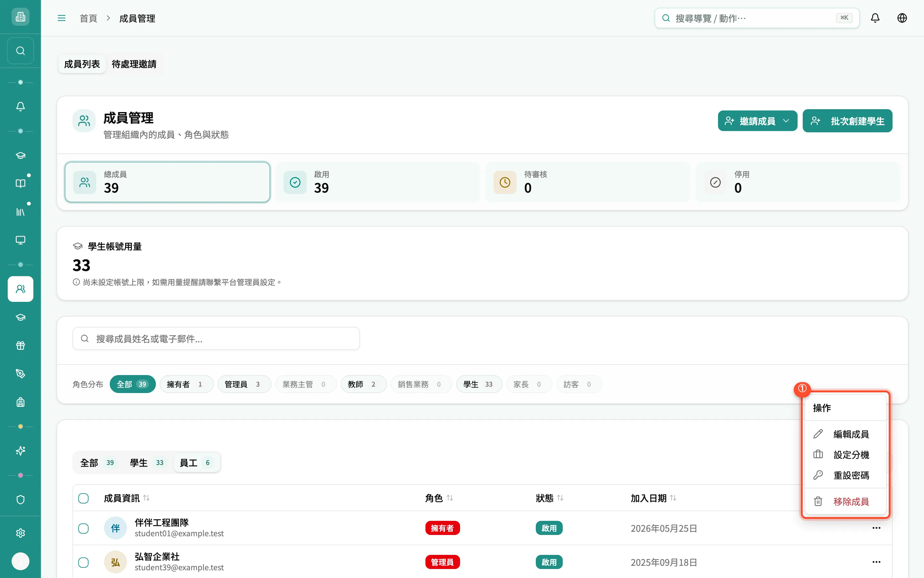Select the 學生 33 table tab
924x578 pixels.
point(147,462)
